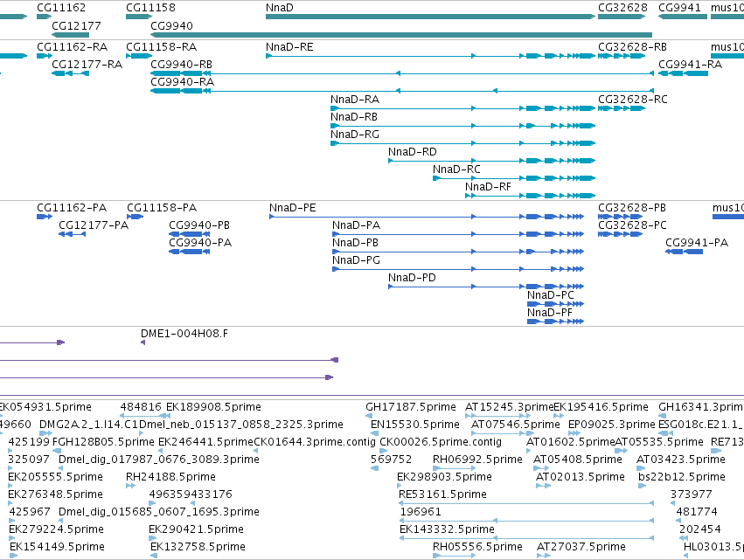Click EST AT27037.5prime

pyautogui.click(x=581, y=547)
